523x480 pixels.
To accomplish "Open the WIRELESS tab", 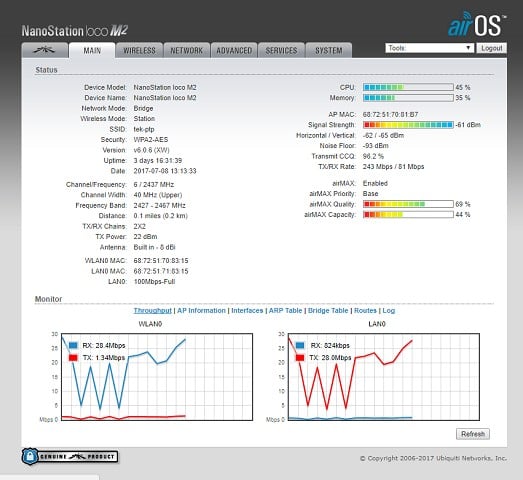I will (x=139, y=50).
